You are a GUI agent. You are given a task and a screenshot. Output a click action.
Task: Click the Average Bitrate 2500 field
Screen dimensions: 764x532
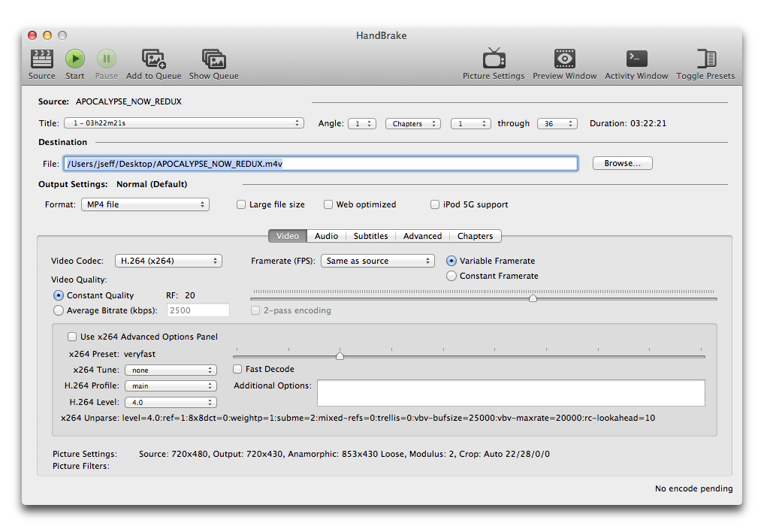coord(198,311)
